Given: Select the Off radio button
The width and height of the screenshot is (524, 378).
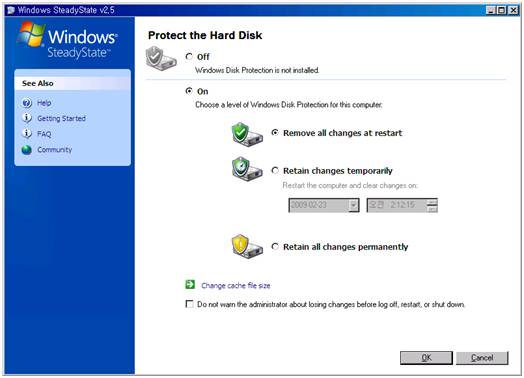Looking at the screenshot, I should (189, 56).
